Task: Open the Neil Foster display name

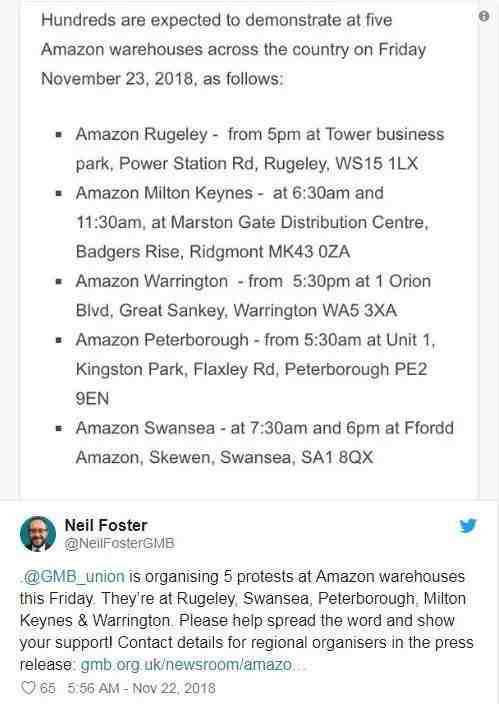Action: click(106, 525)
